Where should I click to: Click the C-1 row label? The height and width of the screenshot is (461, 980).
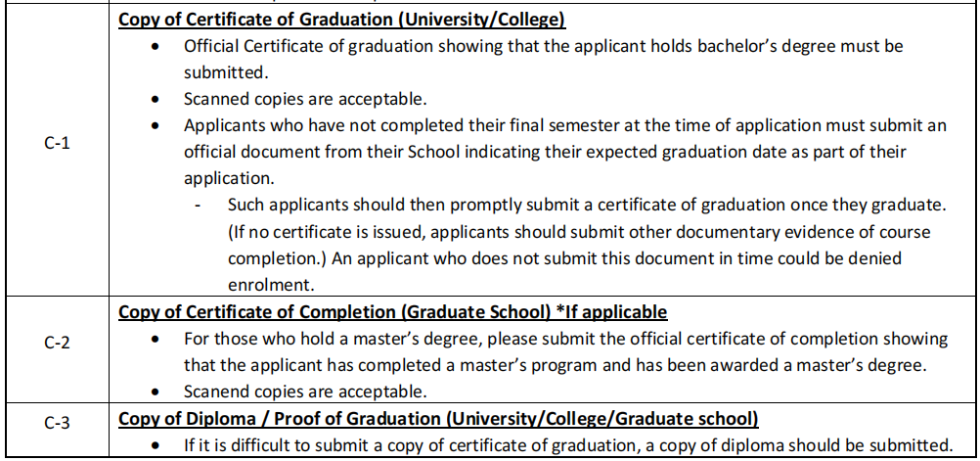pos(57,142)
